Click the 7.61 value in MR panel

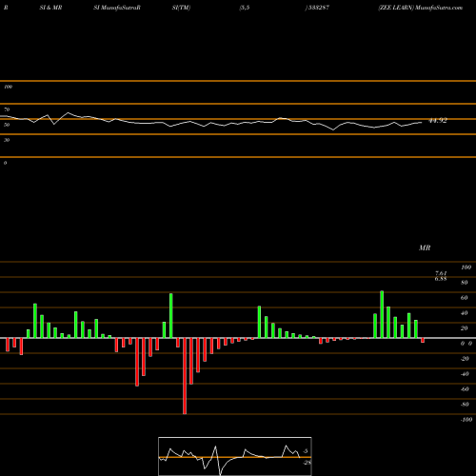(441, 273)
